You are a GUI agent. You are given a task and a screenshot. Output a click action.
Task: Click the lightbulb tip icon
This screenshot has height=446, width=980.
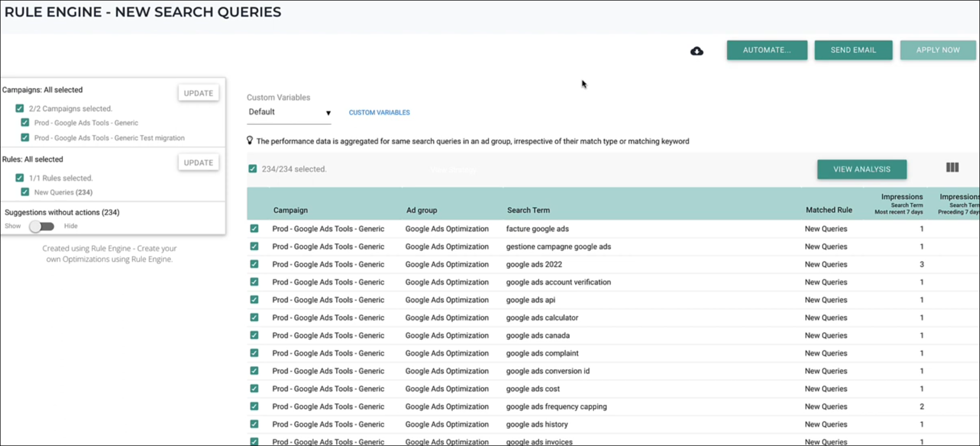(250, 141)
